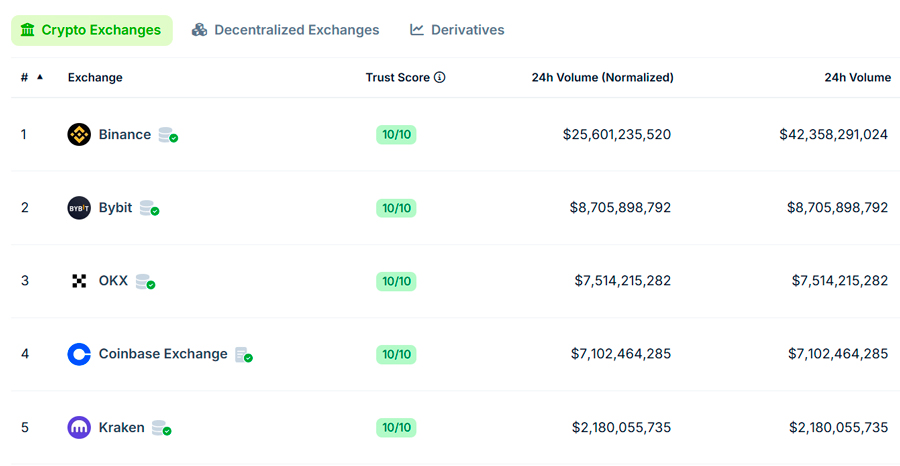Click the cubes icon beside Decentralized Exchanges
Viewport: 900px width, 466px height.
click(199, 30)
